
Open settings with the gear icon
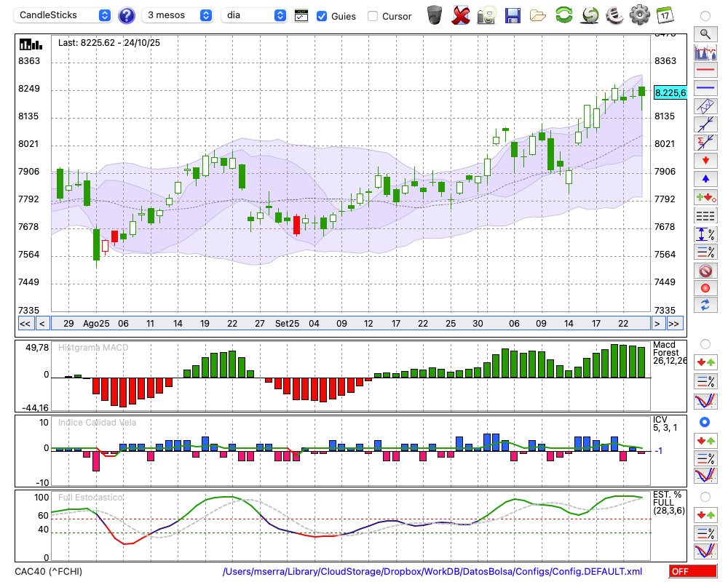tap(640, 15)
